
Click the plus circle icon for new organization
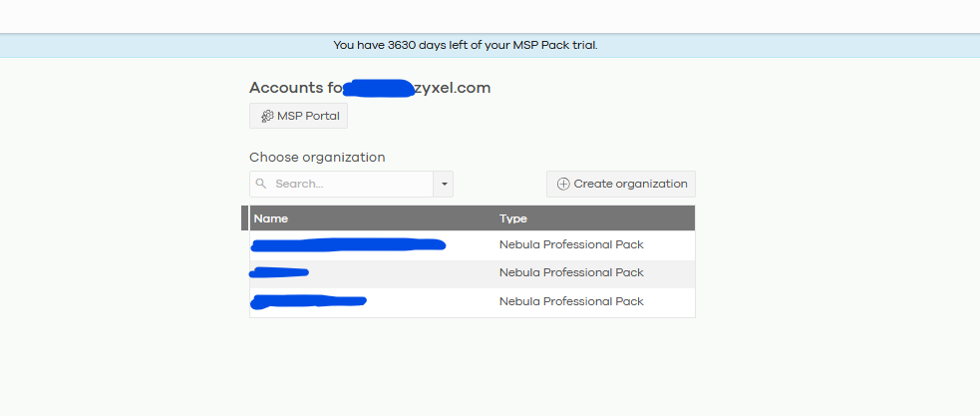tap(563, 185)
